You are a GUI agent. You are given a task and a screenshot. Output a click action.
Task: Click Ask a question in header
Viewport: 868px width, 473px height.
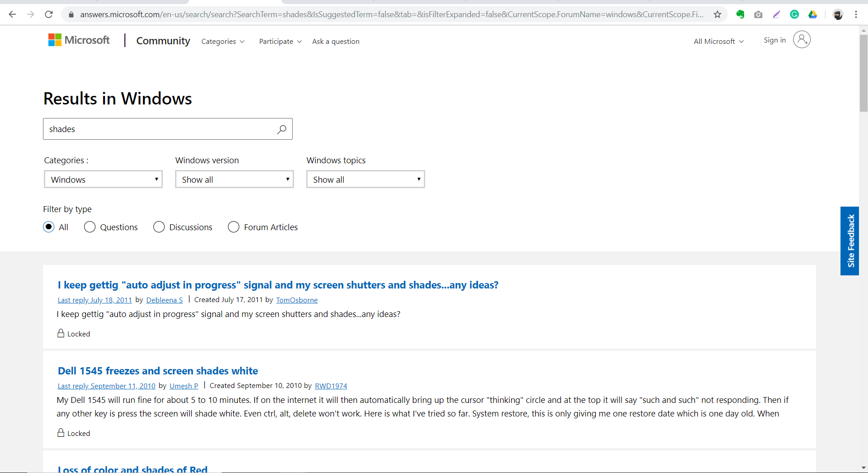click(336, 42)
